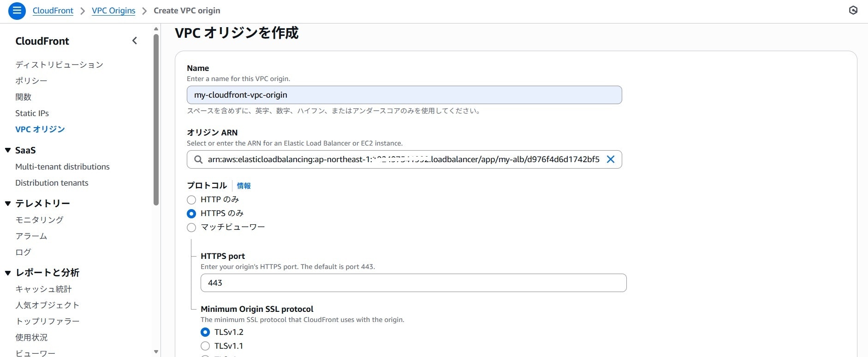Open アラーム in sidebar

pyautogui.click(x=31, y=236)
